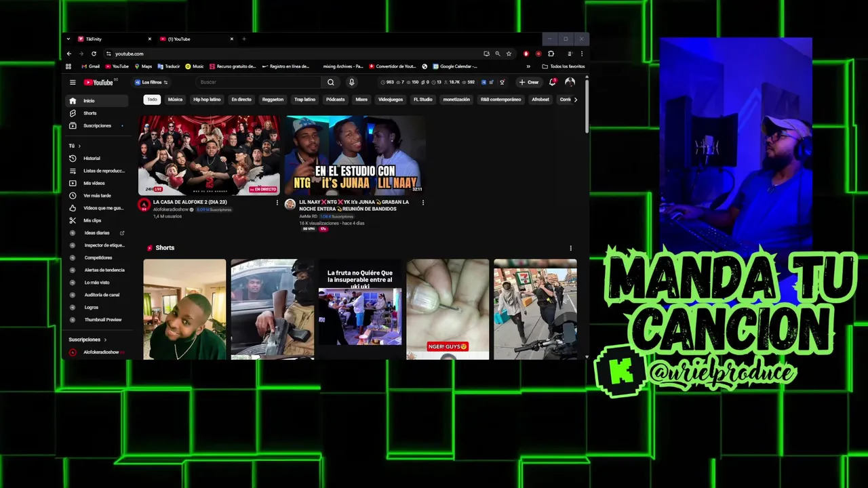
Task: Select the FL Studio chip
Action: (x=422, y=100)
